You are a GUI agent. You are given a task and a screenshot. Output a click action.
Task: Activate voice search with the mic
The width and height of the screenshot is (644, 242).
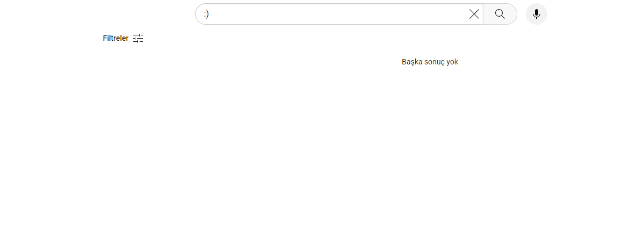[x=536, y=14]
